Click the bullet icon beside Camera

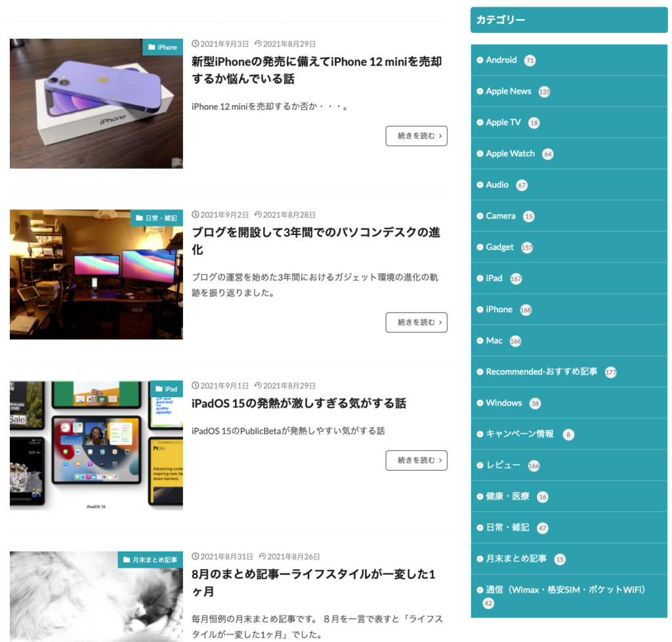[480, 216]
